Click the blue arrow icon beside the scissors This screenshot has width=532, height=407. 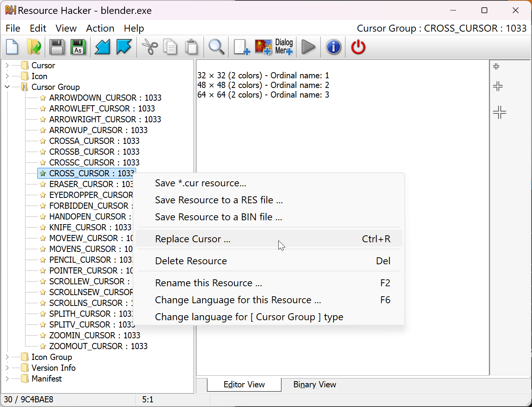[124, 47]
